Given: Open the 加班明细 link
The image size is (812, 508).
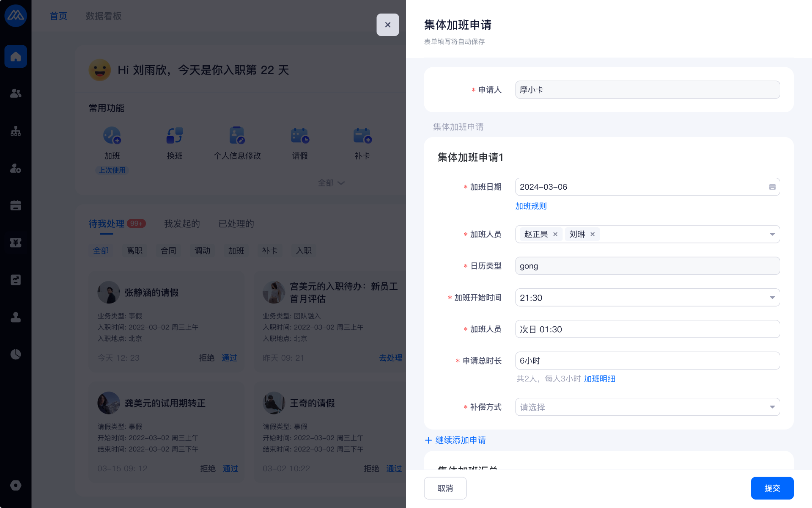Looking at the screenshot, I should click(599, 379).
